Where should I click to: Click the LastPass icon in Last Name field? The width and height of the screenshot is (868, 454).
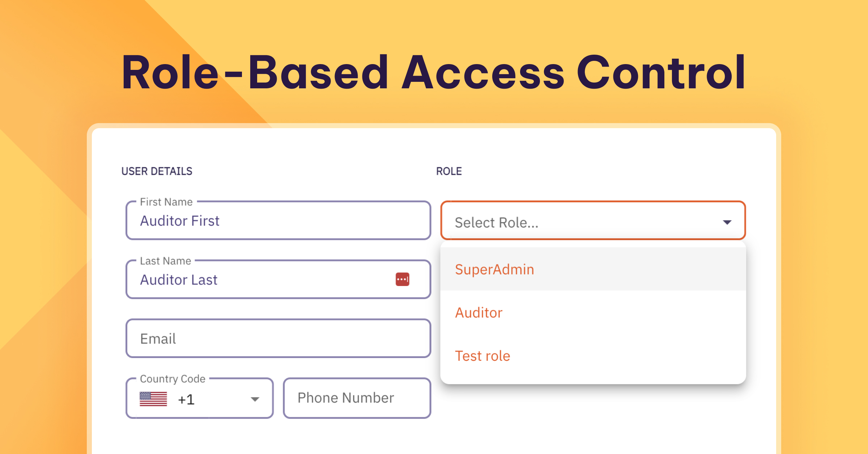403,279
